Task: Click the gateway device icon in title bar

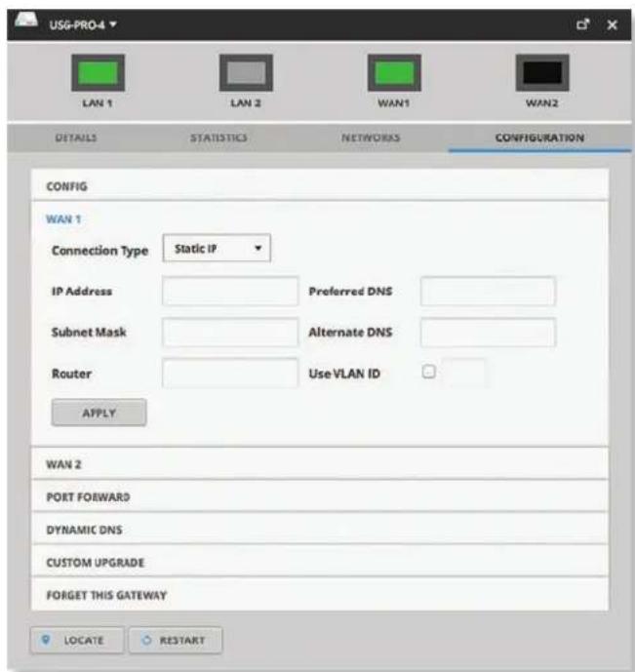Action: (x=26, y=20)
